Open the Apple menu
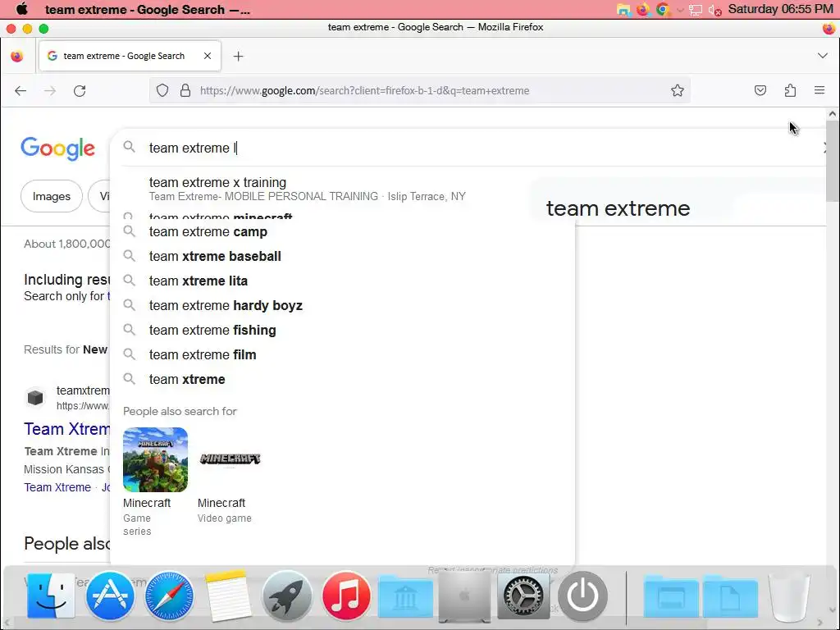The height and width of the screenshot is (630, 840). click(x=21, y=9)
